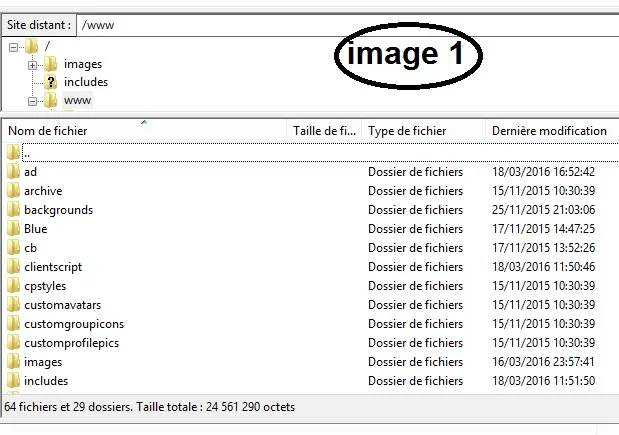Collapse the www tree node

[33, 101]
